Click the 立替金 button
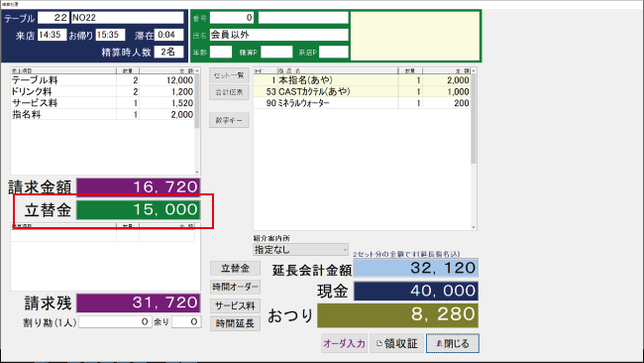The width and height of the screenshot is (644, 363). point(235,269)
